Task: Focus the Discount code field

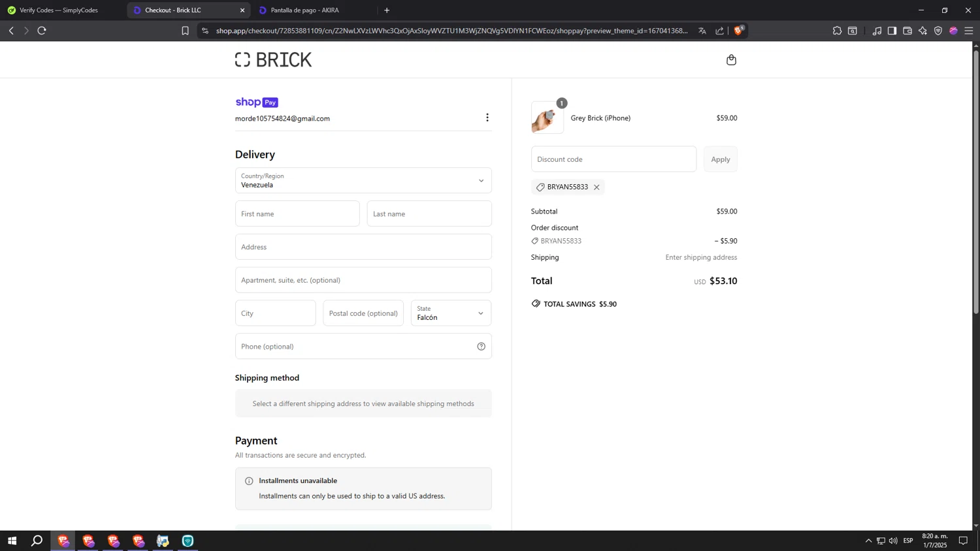Action: click(x=613, y=159)
